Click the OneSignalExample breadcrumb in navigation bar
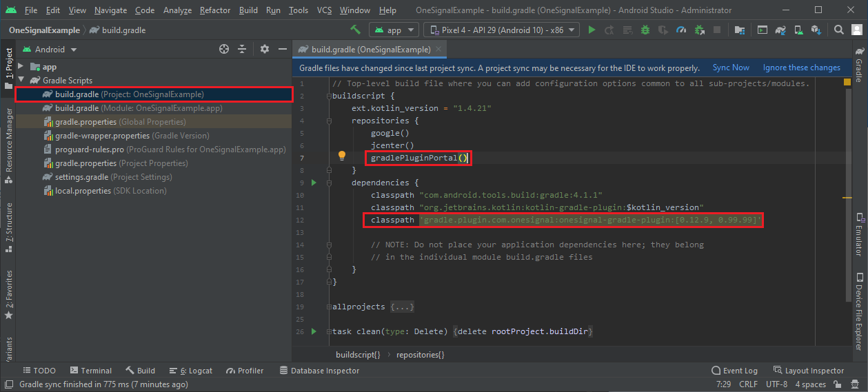This screenshot has height=392, width=868. tap(44, 30)
